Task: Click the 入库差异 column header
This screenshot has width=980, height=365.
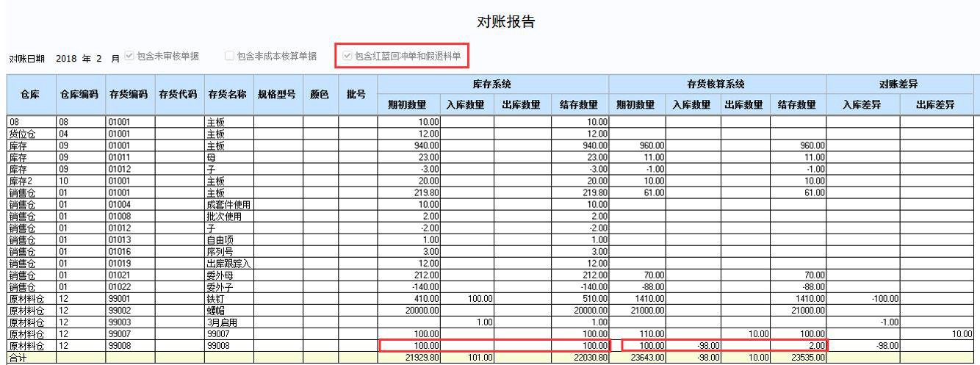Action: tap(862, 105)
